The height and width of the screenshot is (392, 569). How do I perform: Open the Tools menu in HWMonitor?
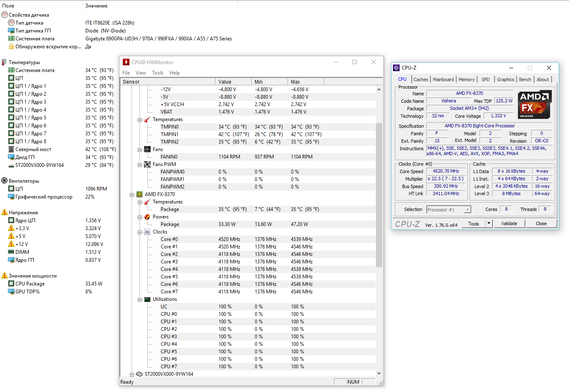tap(158, 73)
